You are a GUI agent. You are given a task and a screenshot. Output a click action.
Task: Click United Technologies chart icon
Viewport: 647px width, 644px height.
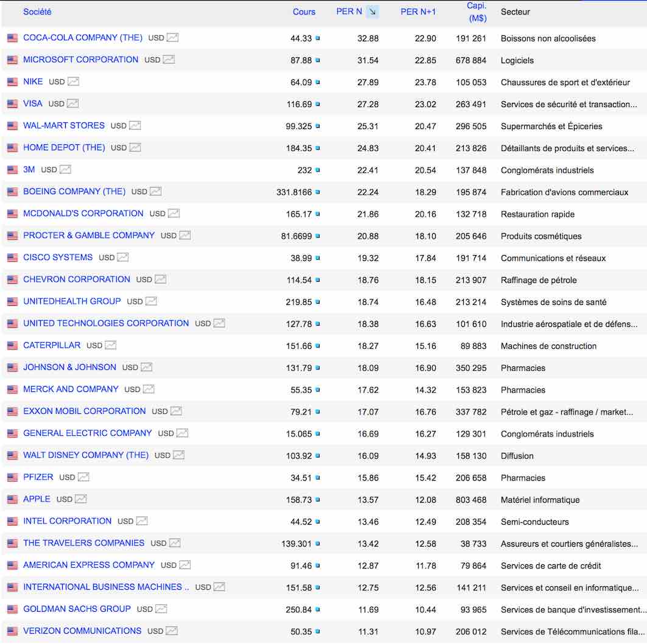click(x=219, y=323)
